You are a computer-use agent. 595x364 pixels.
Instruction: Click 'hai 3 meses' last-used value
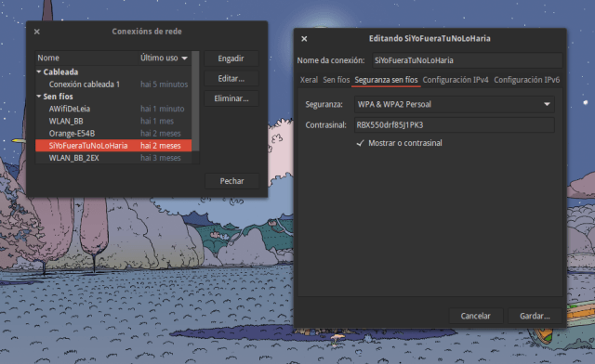[161, 158]
